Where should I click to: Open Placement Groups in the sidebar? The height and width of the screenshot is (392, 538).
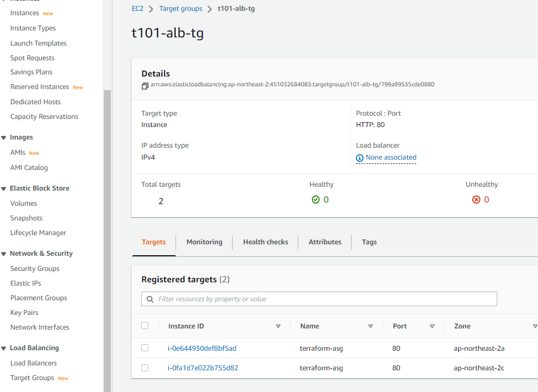(39, 298)
